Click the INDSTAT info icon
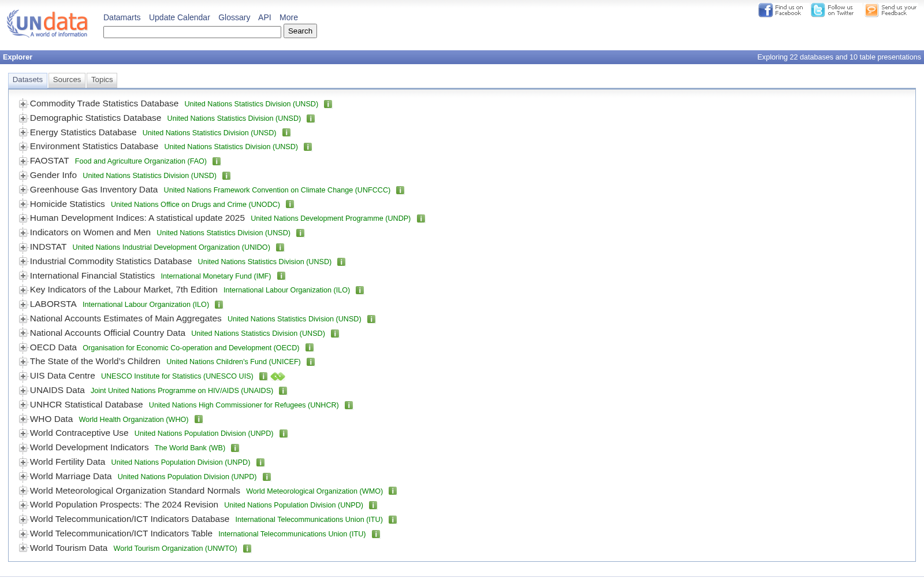Viewport: 924px width, 578px height. coord(280,247)
